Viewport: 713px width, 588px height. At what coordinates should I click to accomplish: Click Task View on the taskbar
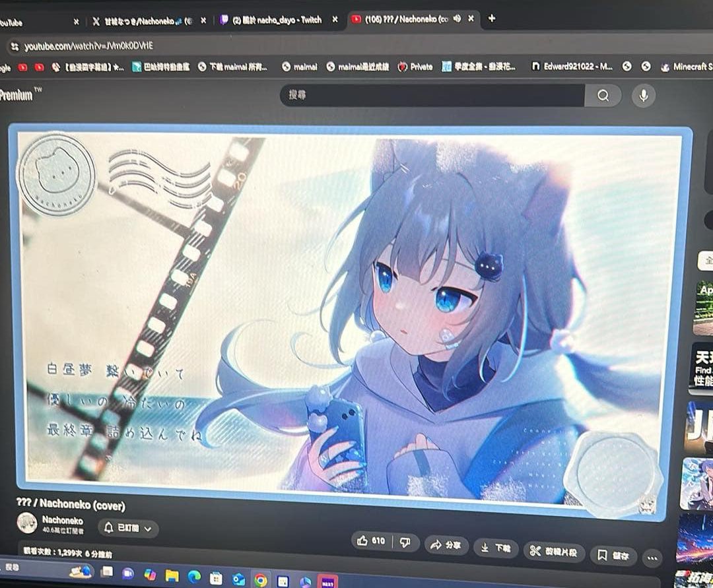107,572
